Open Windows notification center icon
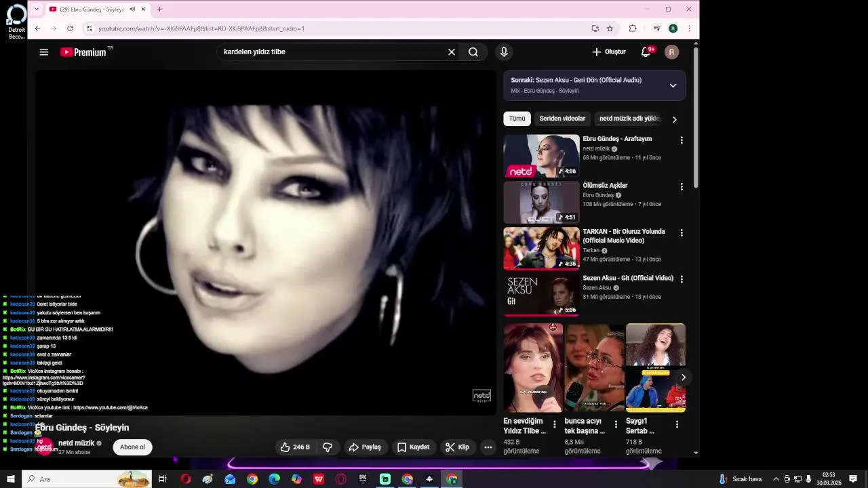 (853, 479)
